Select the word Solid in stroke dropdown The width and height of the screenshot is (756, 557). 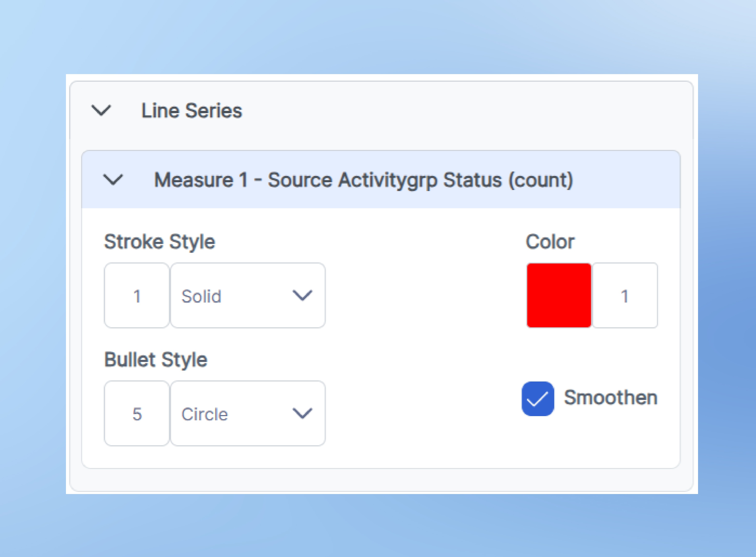tap(201, 296)
